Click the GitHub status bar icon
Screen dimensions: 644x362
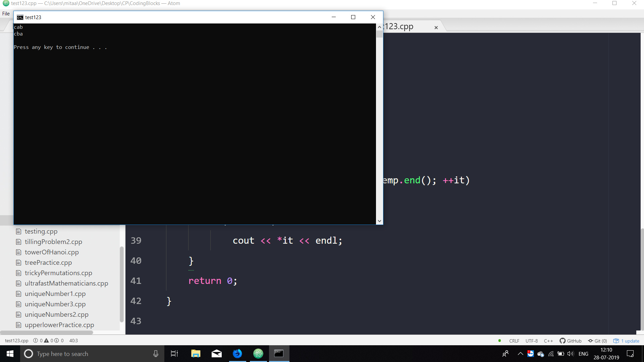tap(562, 341)
